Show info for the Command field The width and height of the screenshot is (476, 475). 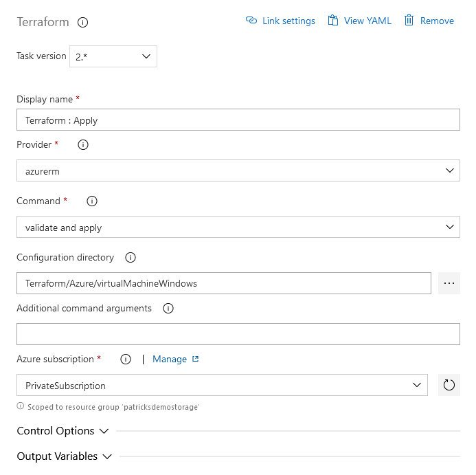coord(92,201)
